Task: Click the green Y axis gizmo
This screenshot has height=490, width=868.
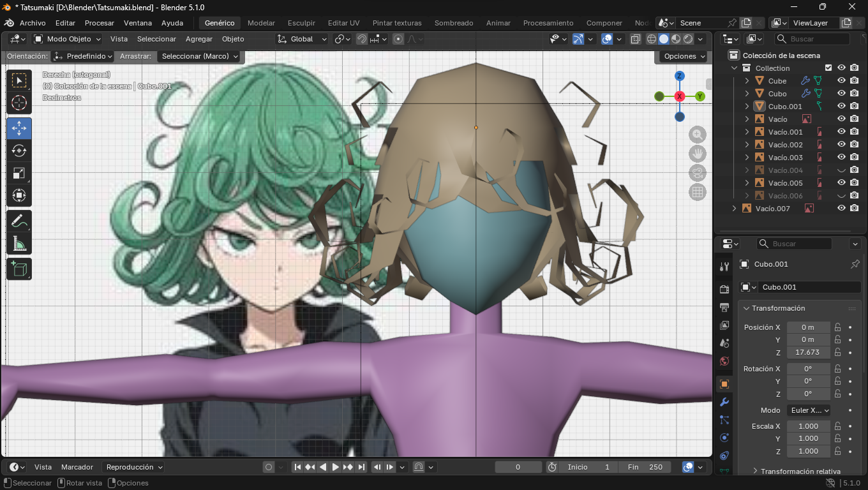Action: point(700,96)
